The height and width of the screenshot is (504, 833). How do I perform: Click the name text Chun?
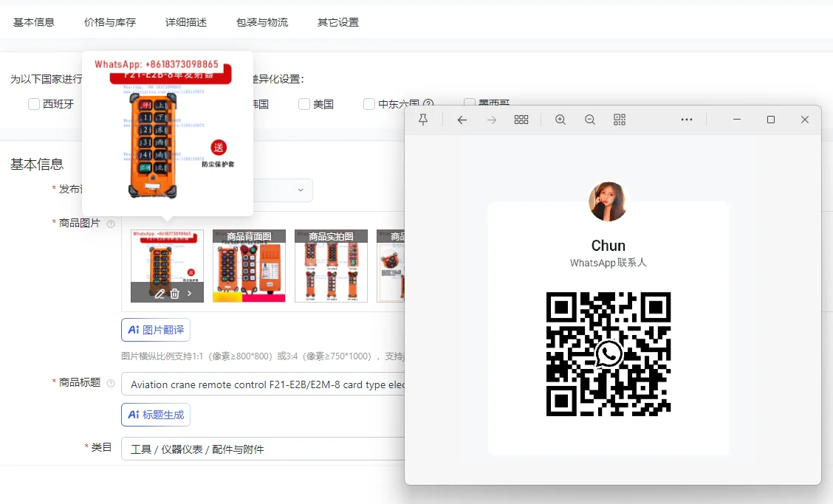coord(609,246)
